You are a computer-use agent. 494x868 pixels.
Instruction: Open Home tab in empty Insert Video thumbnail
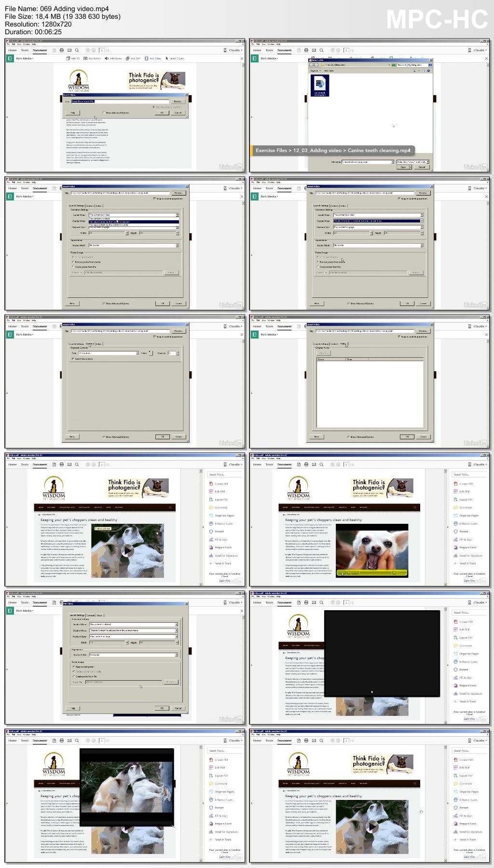coord(13,50)
